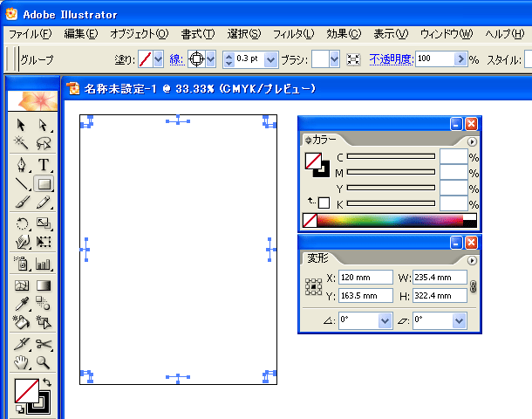Select the Line Segment tool
The width and height of the screenshot is (532, 419).
pyautogui.click(x=22, y=183)
